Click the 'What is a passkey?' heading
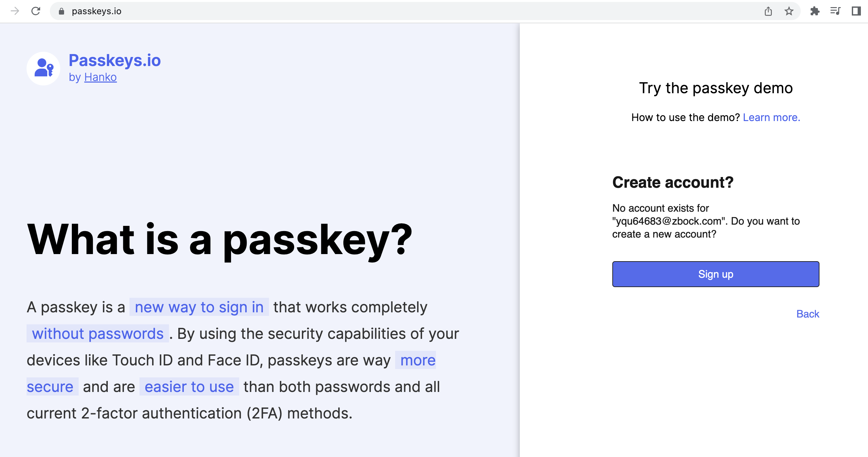This screenshot has width=868, height=457. coord(220,240)
